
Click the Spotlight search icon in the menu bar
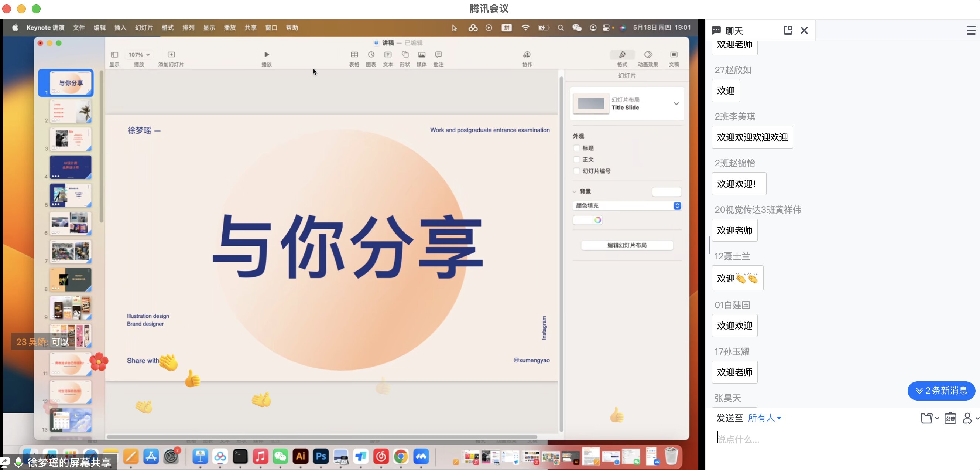(x=561, y=28)
